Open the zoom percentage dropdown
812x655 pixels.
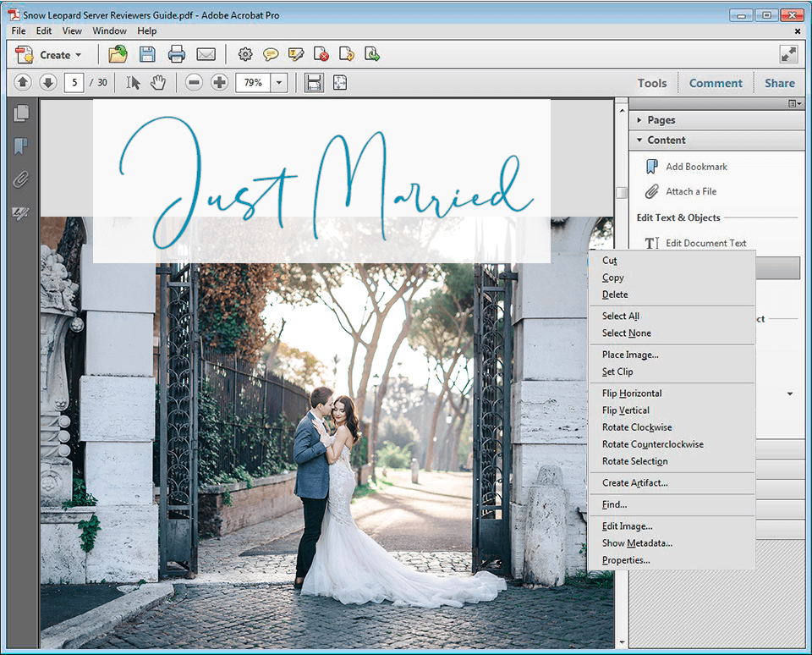279,82
